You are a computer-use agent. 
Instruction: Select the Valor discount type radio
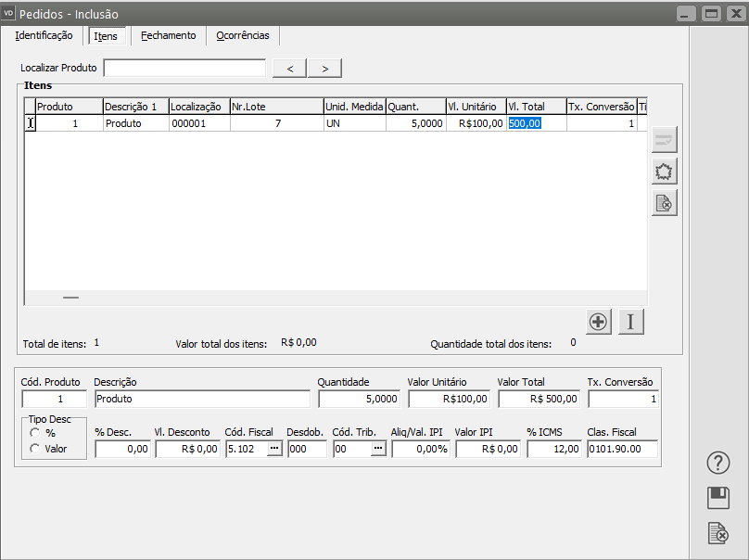pyautogui.click(x=35, y=449)
